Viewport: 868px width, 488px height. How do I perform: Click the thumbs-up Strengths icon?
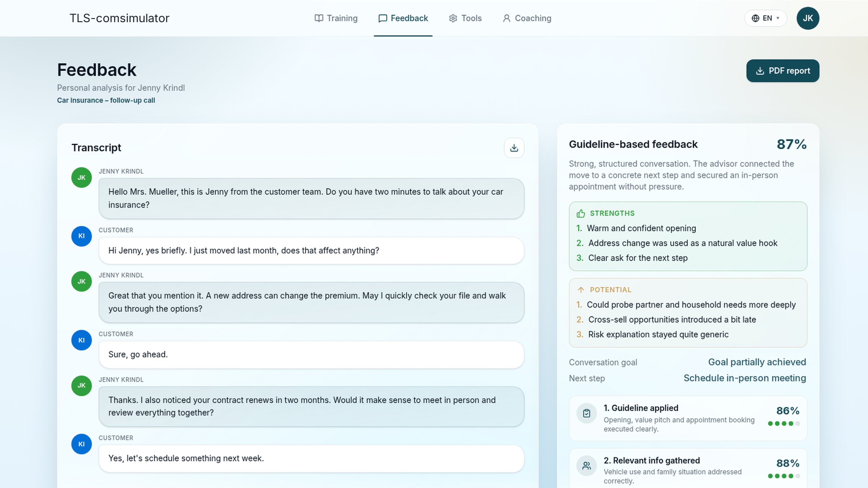pos(581,213)
